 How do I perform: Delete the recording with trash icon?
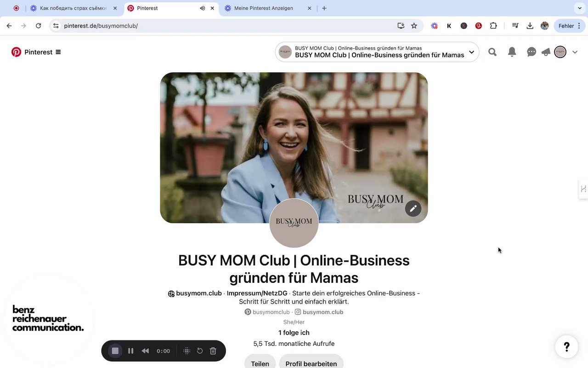point(213,351)
